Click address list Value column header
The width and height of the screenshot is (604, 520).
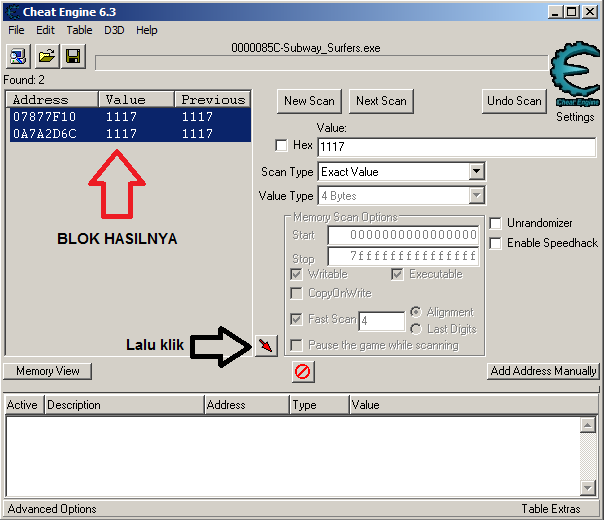coord(474,405)
